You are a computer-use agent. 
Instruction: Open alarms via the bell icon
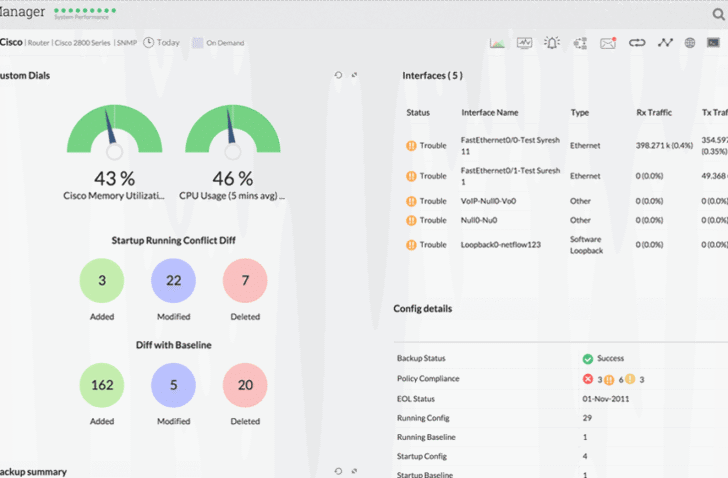(552, 43)
